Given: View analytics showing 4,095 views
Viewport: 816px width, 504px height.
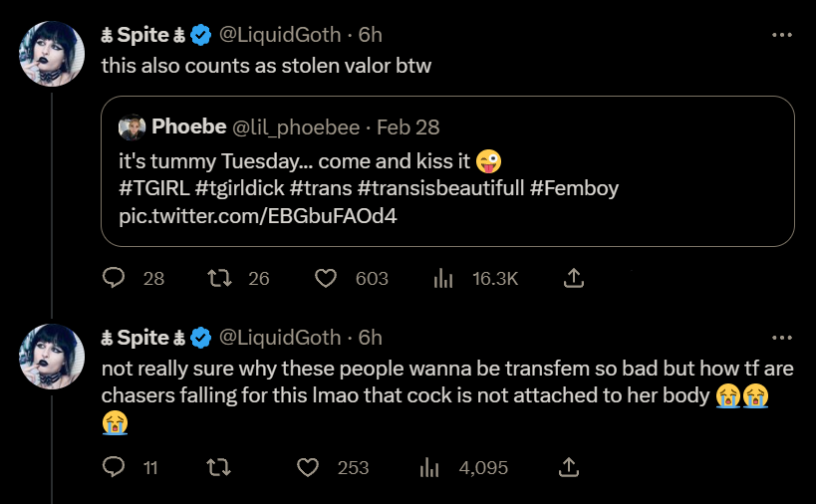Looking at the screenshot, I should point(429,467).
